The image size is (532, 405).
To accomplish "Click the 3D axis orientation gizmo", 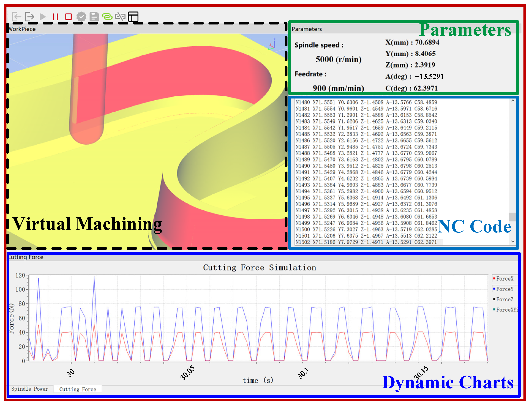I will 272,44.
